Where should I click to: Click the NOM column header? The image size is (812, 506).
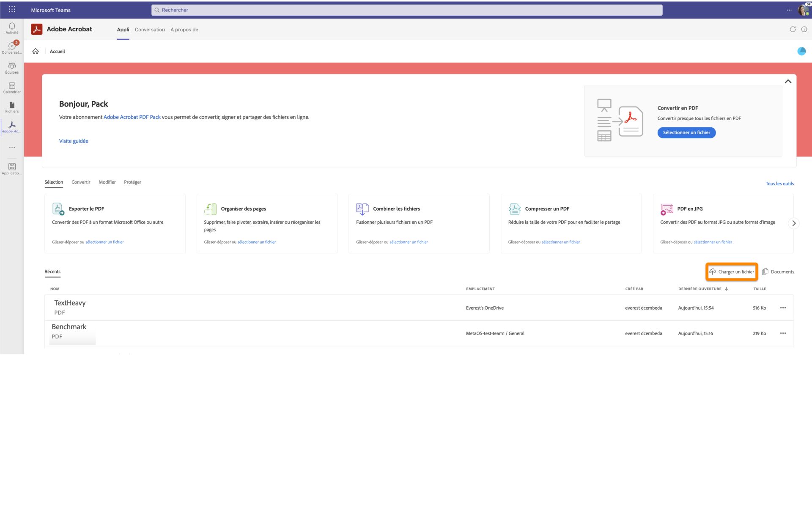point(55,289)
